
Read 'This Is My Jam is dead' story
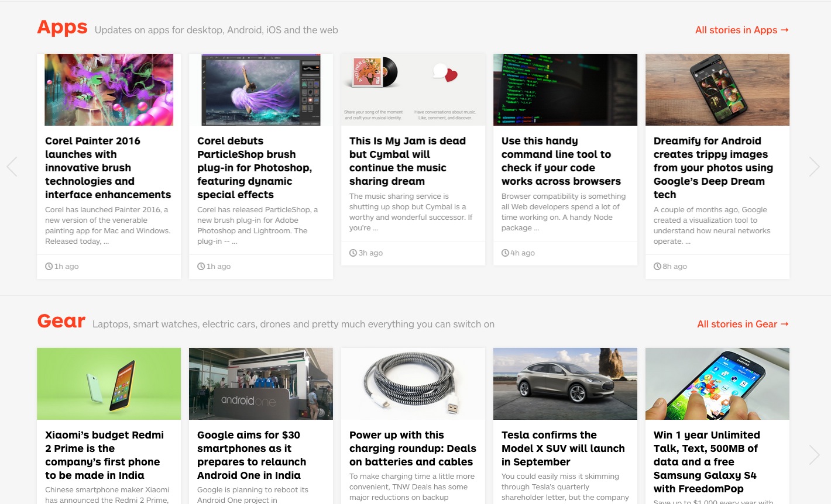(407, 161)
